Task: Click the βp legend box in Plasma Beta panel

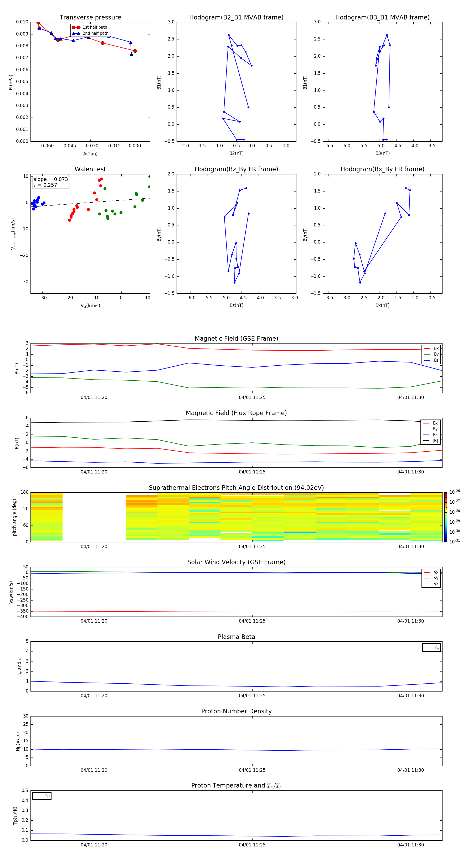Action: point(431,647)
